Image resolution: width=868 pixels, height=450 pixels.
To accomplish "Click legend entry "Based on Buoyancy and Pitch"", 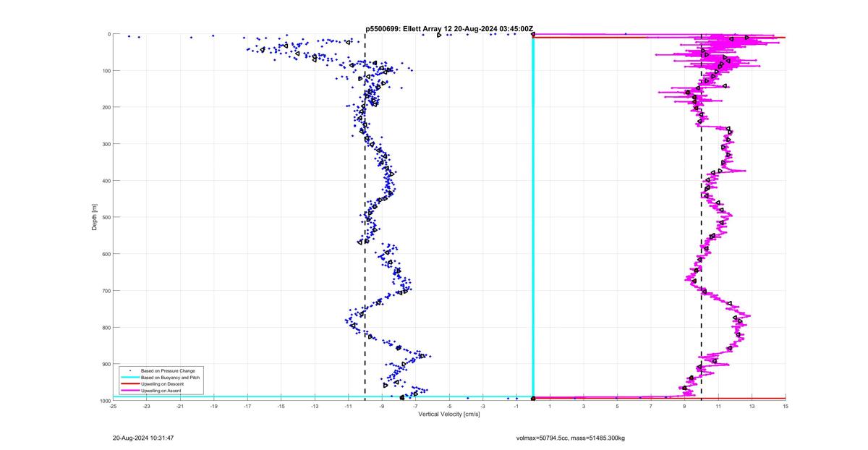I will coord(170,378).
